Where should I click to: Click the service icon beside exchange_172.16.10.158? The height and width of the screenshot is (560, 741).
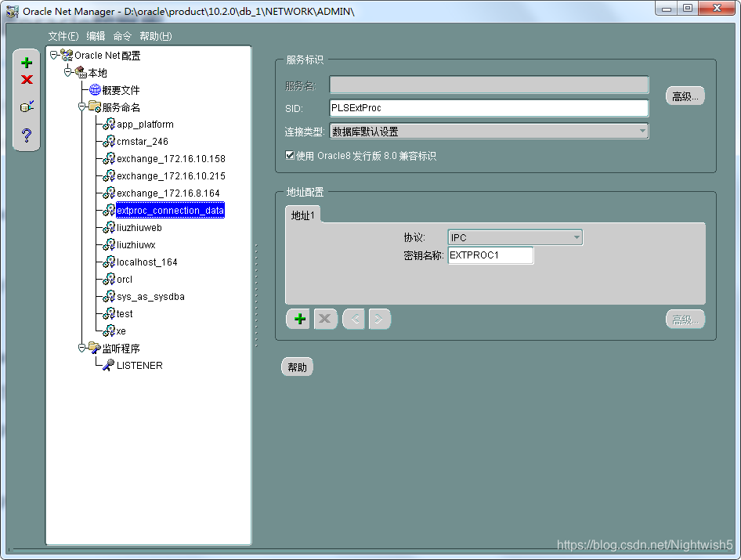(109, 158)
